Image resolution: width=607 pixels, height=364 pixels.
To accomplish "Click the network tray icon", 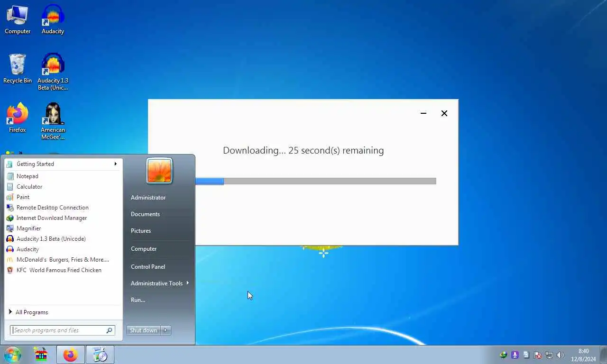I will pyautogui.click(x=549, y=355).
